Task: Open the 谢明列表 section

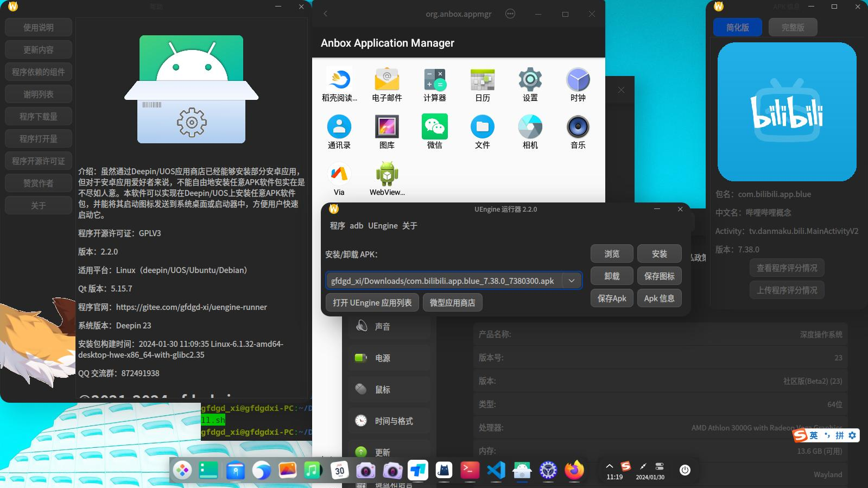Action: (x=39, y=94)
